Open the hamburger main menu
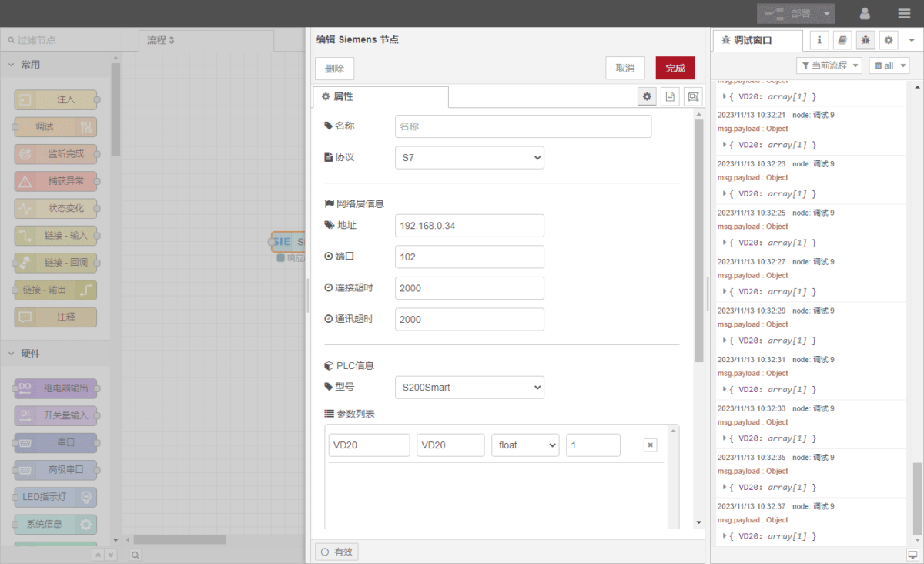Screen dimensions: 924x564 pos(904,14)
